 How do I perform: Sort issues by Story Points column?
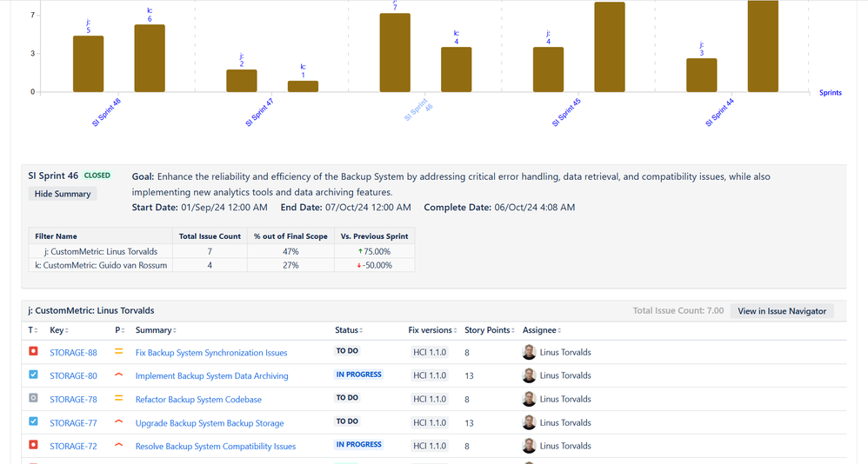490,330
